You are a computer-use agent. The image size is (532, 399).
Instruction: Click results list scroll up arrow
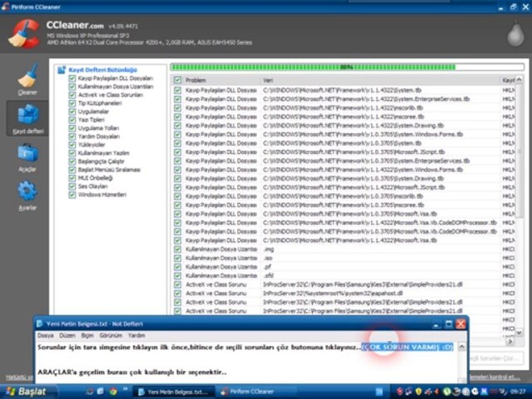click(519, 80)
